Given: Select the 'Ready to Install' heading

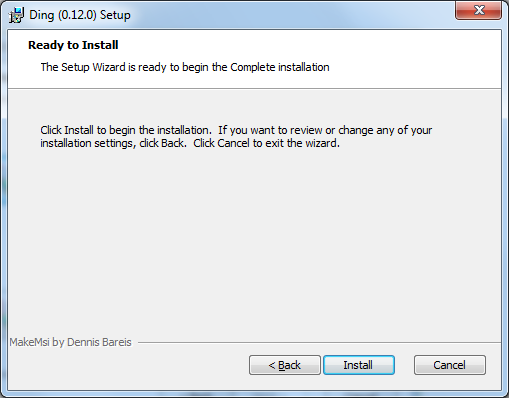Looking at the screenshot, I should [73, 45].
